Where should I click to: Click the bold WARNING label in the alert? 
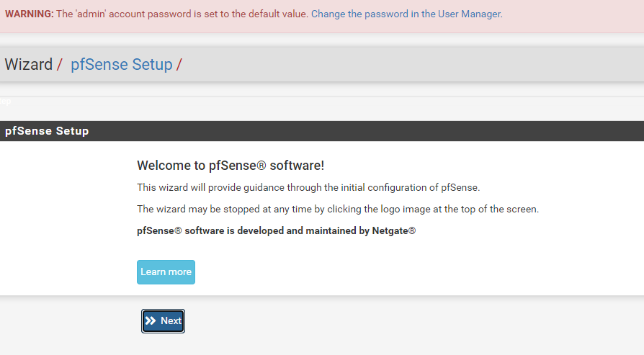click(x=30, y=14)
